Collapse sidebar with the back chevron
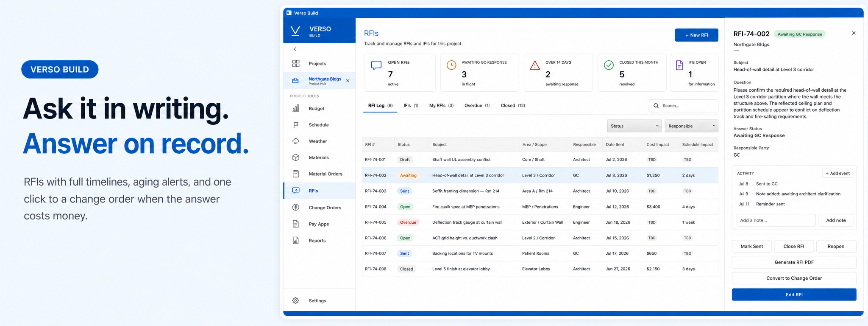Screen dimensions: 868x326 [295, 49]
